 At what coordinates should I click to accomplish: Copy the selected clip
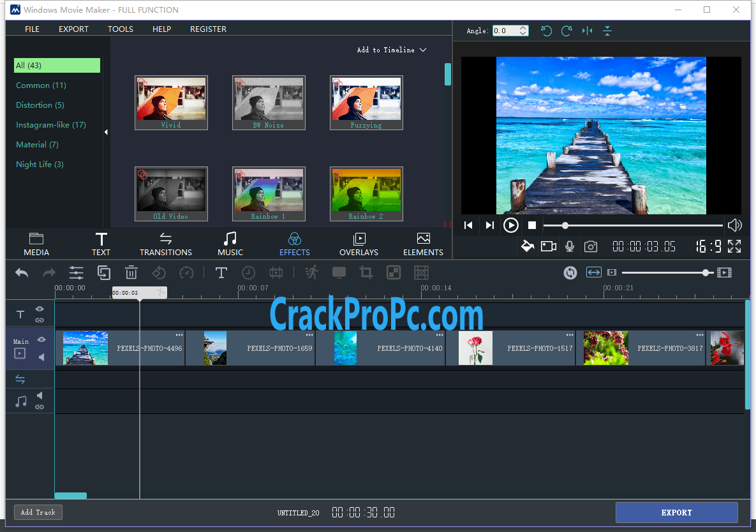tap(103, 273)
